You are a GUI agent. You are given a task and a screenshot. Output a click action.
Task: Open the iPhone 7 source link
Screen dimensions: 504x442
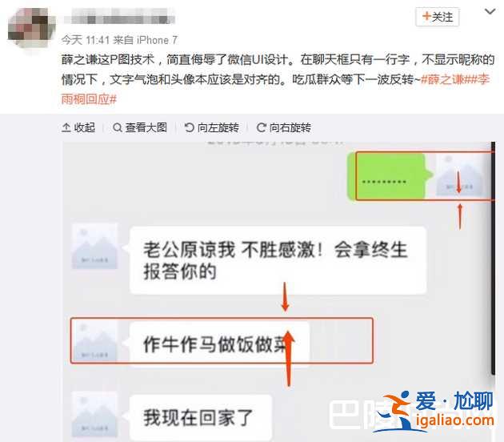(x=157, y=40)
